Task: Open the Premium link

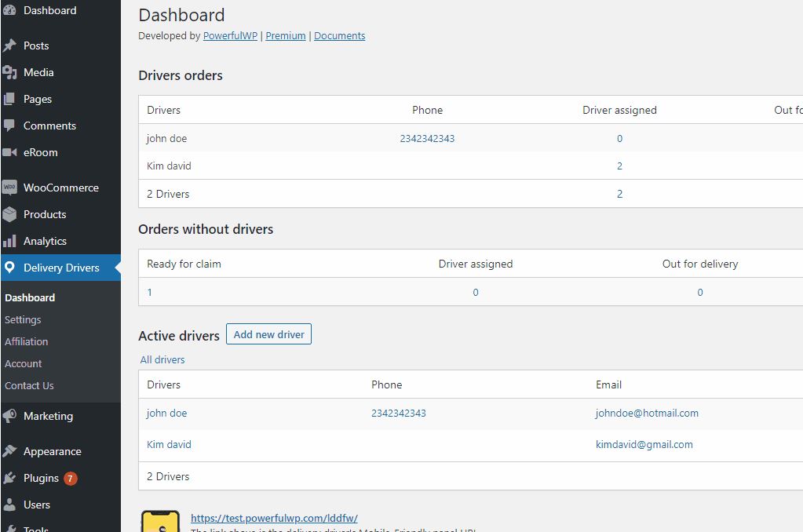Action: click(286, 36)
